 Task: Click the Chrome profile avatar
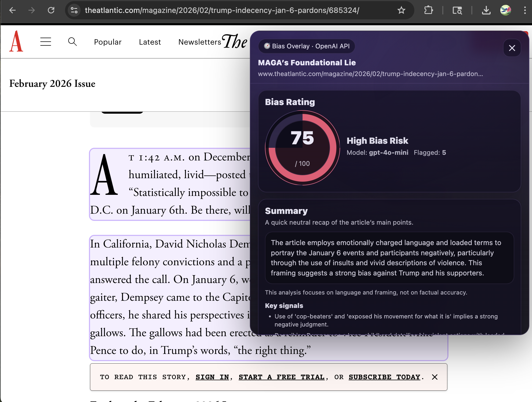click(505, 10)
